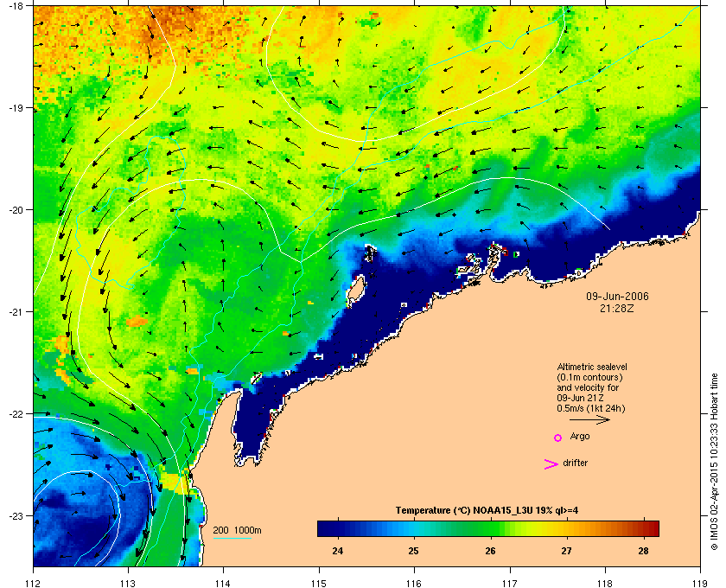Click the longitude axis label 116

point(414,584)
